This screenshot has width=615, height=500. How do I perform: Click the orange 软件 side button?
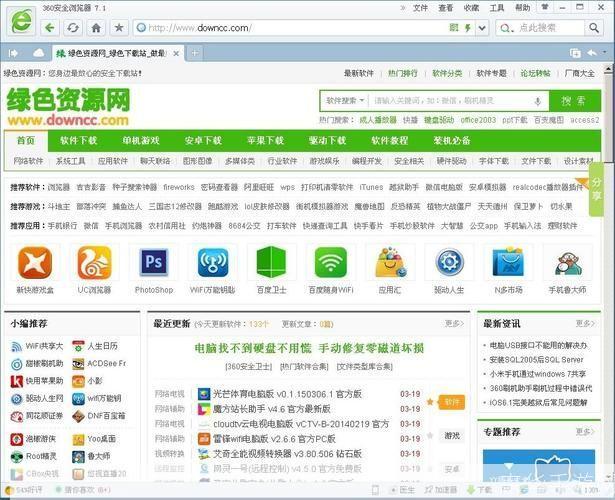coord(452,402)
